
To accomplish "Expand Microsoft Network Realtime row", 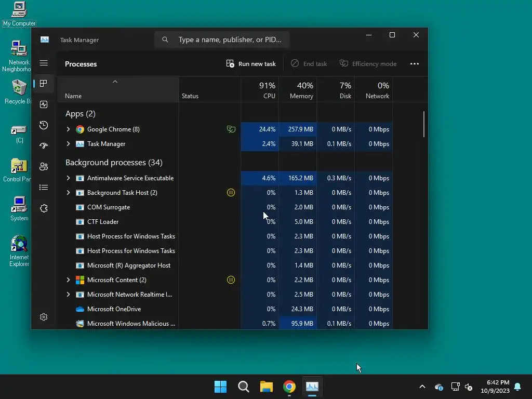I will (x=68, y=295).
